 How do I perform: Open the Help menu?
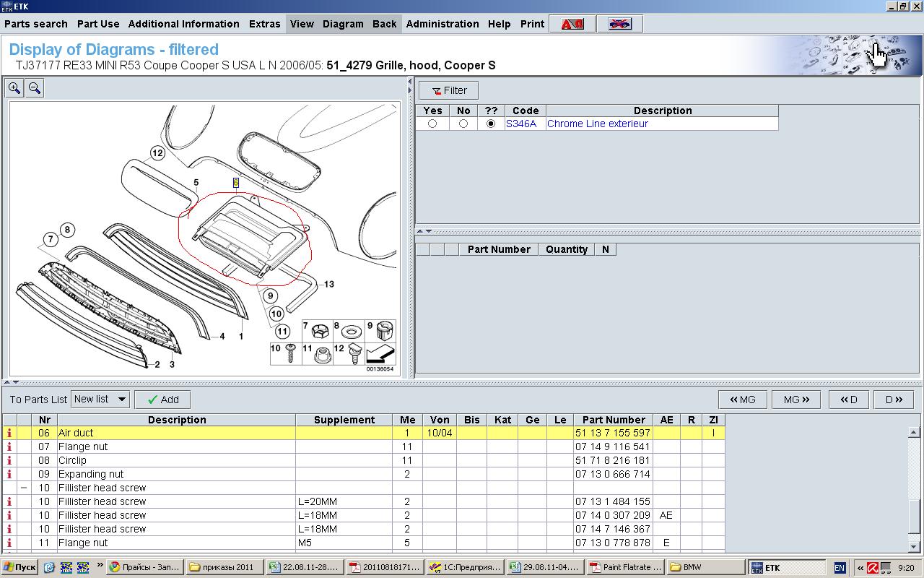(499, 24)
